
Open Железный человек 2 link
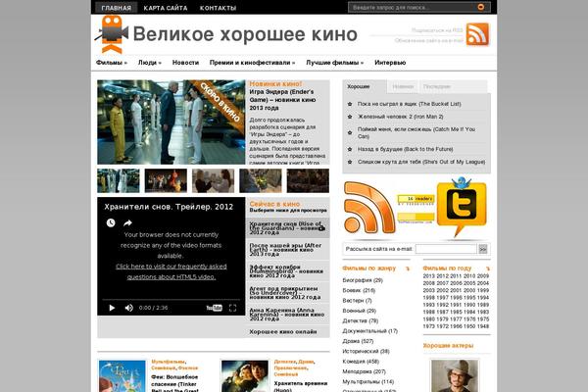pyautogui.click(x=400, y=117)
